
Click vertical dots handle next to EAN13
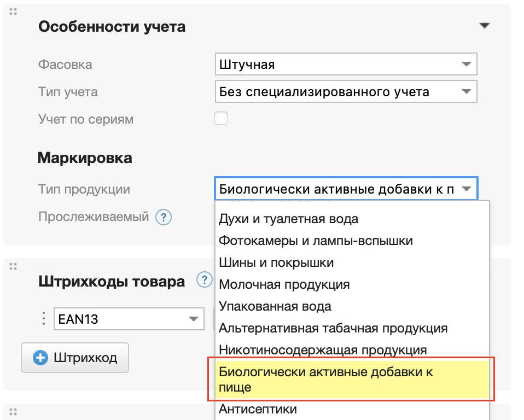pyautogui.click(x=43, y=319)
